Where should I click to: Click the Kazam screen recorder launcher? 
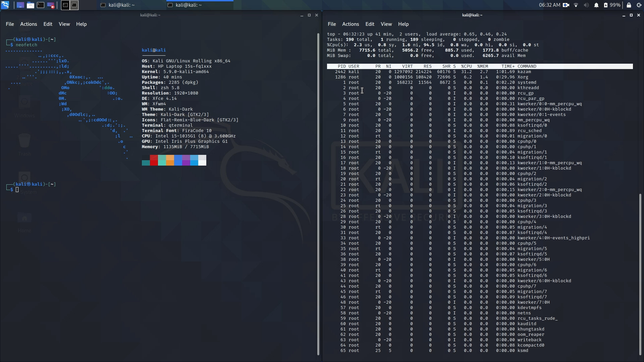[x=51, y=5]
